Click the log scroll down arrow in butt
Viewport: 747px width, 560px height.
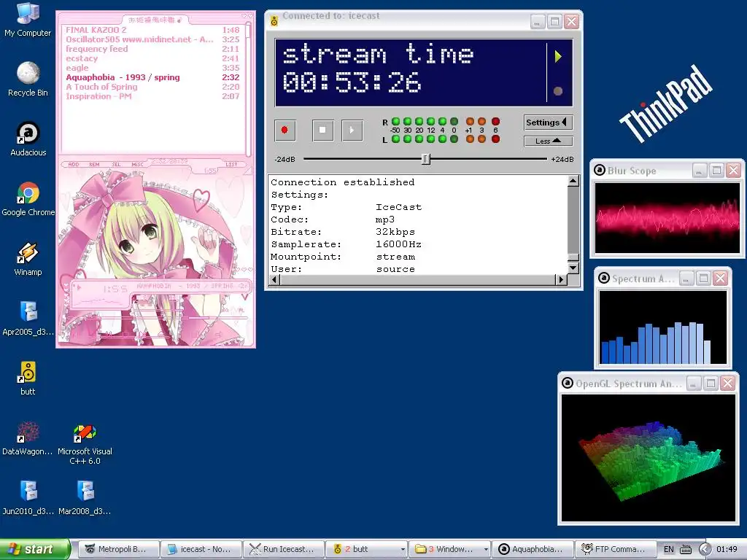tap(573, 268)
